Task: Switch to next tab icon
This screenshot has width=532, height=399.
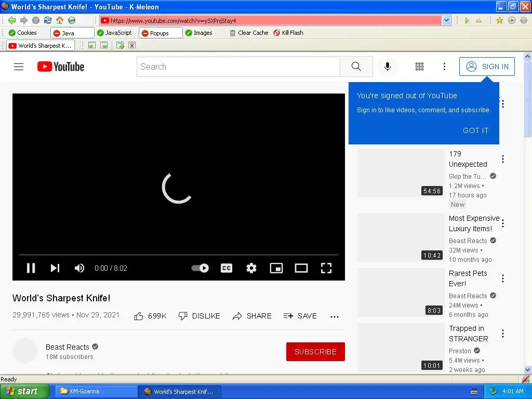Action: [104, 46]
